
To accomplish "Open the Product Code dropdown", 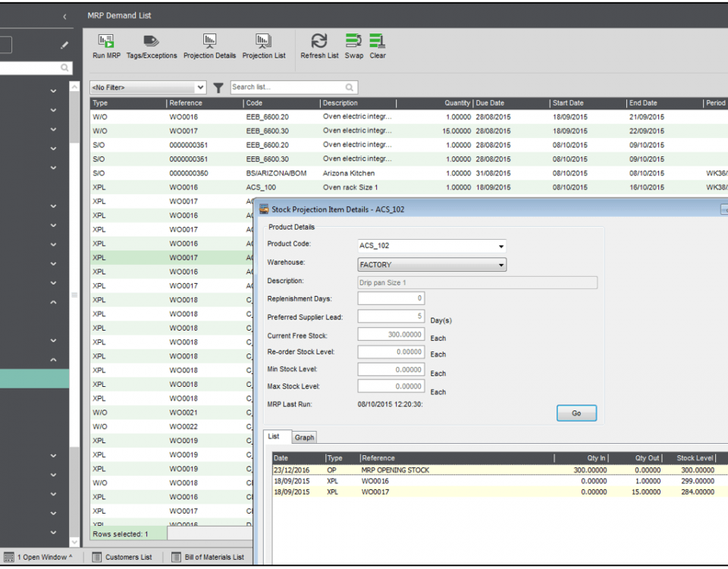I will 501,246.
